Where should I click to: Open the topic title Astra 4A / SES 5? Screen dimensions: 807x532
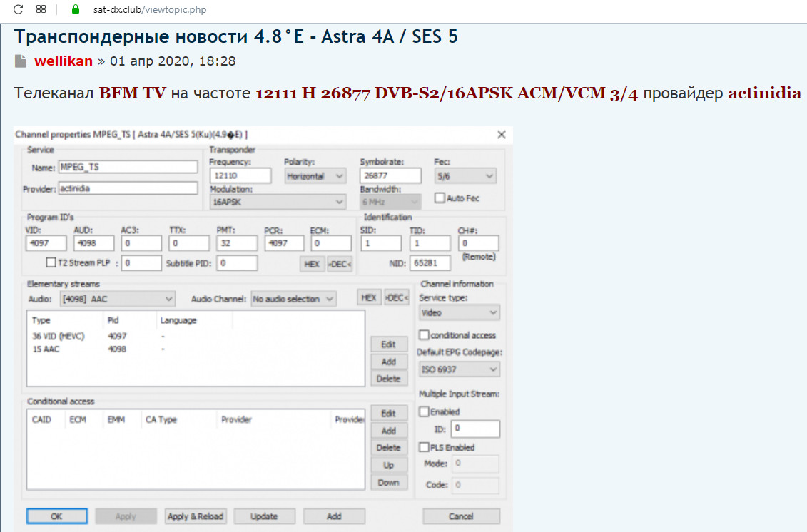[x=235, y=36]
